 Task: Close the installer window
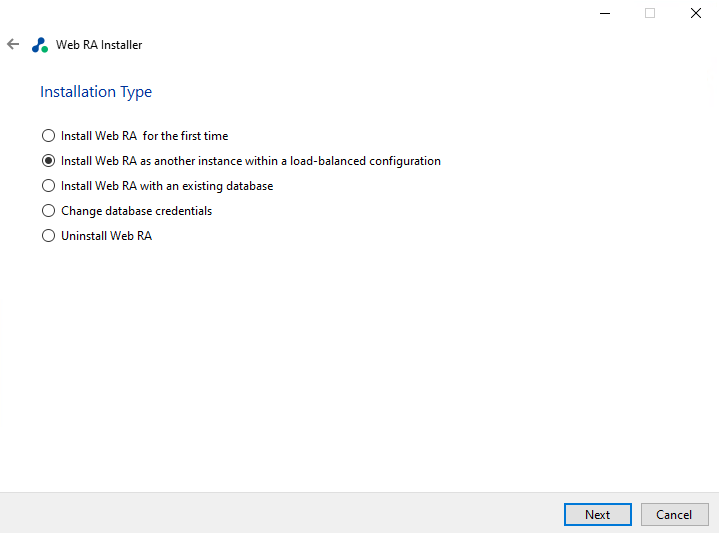tap(696, 13)
